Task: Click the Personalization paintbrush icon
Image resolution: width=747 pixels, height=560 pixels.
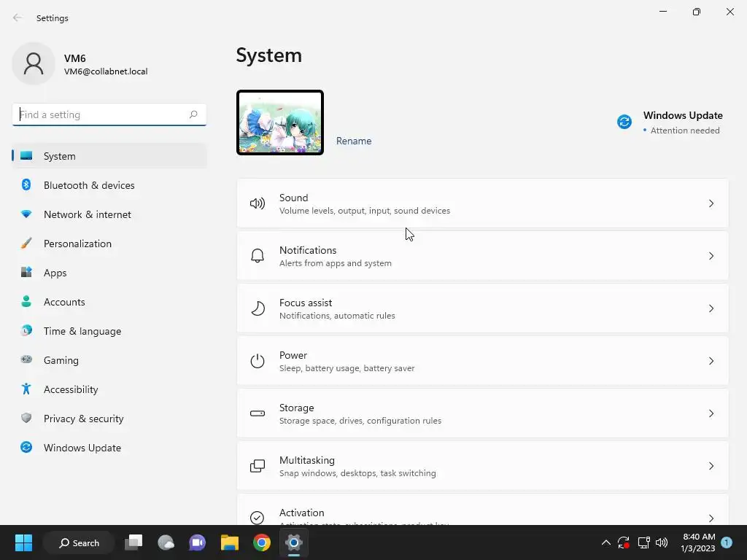Action: (x=26, y=244)
